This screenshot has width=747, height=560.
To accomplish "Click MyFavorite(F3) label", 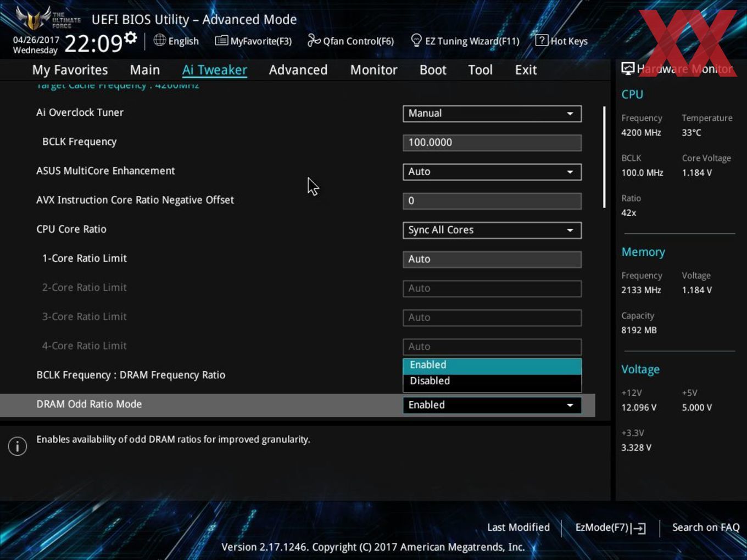I will point(261,41).
